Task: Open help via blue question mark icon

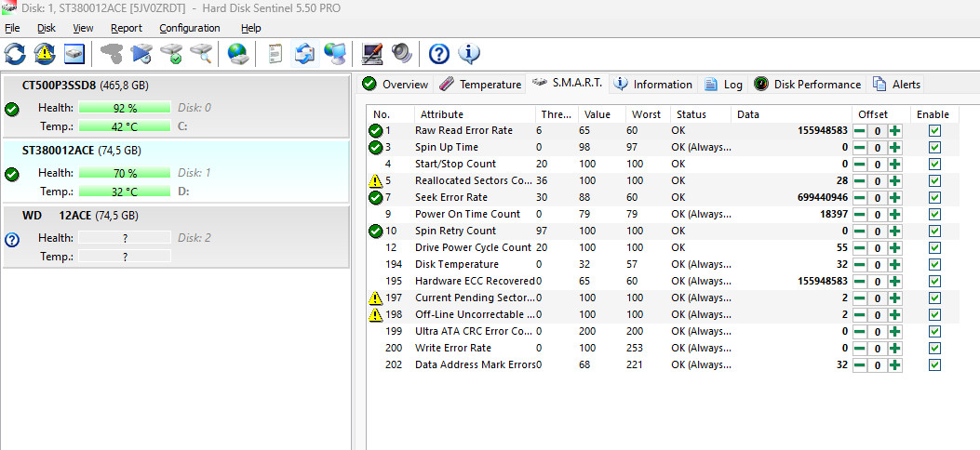Action: pos(438,54)
